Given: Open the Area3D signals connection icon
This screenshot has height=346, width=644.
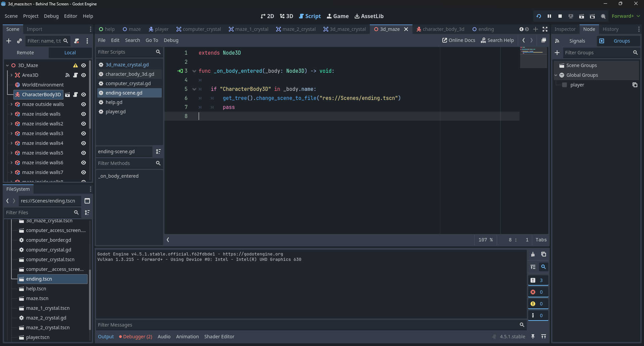Looking at the screenshot, I should 67,75.
